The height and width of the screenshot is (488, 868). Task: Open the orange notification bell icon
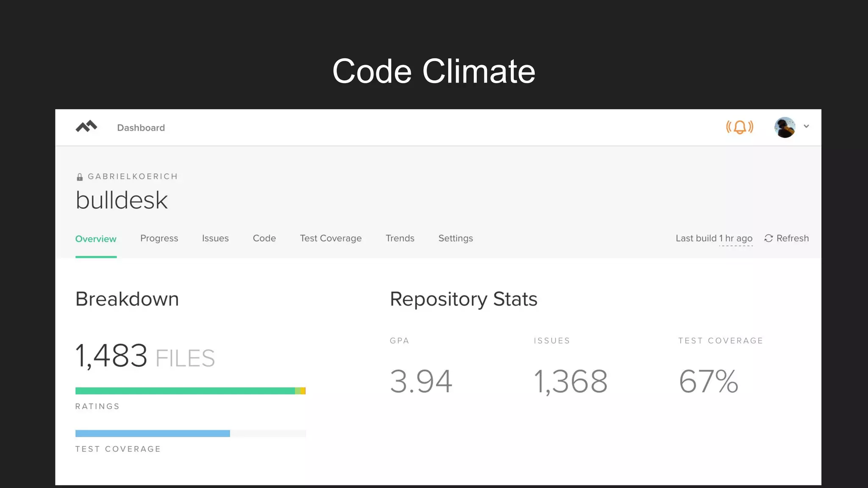pos(740,127)
